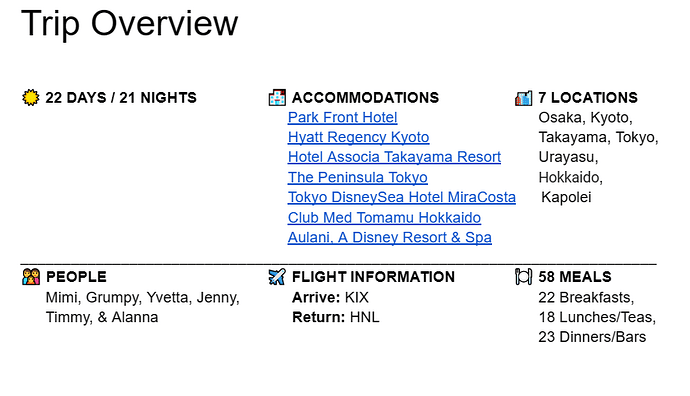Click the ACCOMMODATIONS heading text
Viewport: 690px width, 396px height.
[365, 98]
